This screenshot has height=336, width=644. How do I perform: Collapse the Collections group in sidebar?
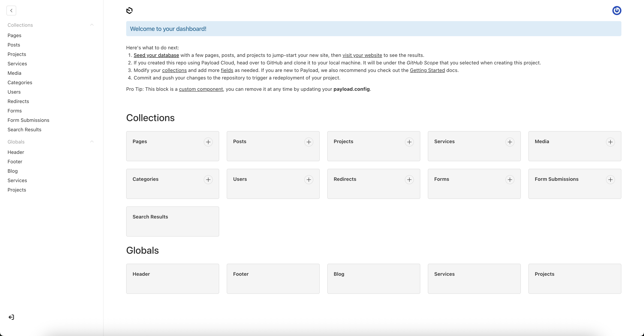click(x=92, y=25)
